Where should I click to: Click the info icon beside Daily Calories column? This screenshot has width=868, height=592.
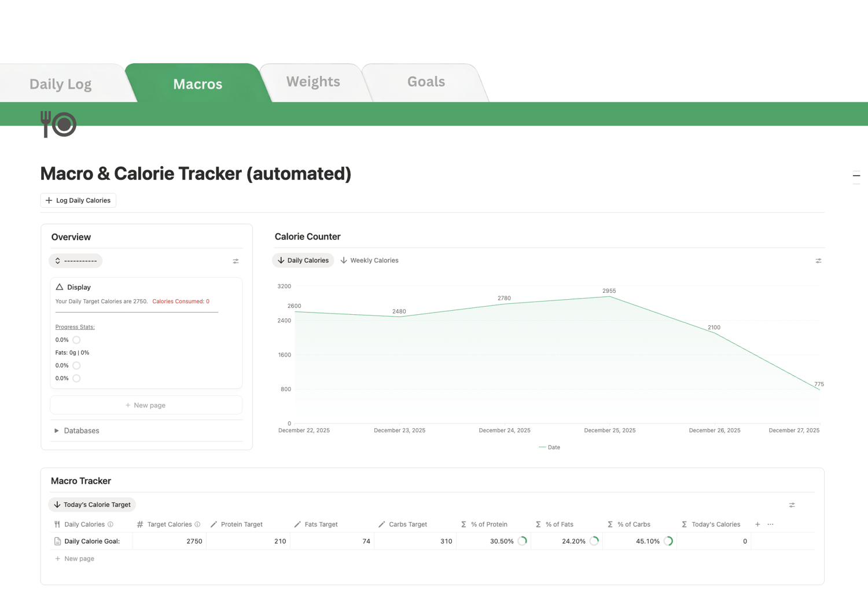point(111,524)
